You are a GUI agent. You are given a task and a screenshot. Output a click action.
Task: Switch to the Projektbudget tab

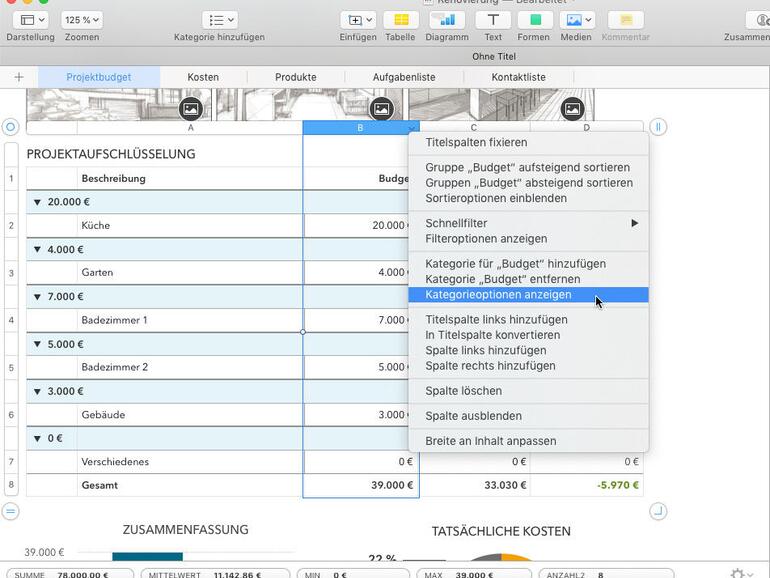click(x=99, y=77)
